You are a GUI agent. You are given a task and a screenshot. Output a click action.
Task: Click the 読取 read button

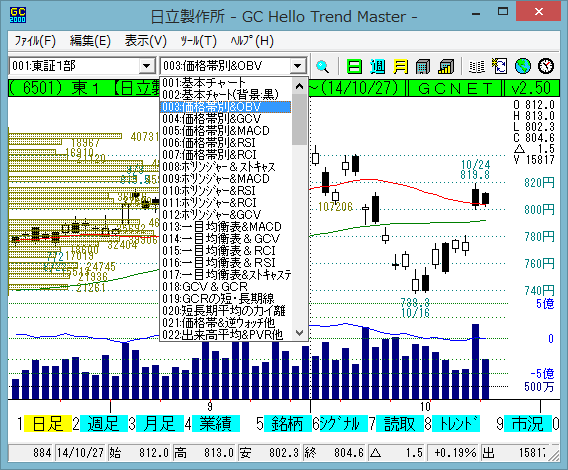pyautogui.click(x=400, y=423)
